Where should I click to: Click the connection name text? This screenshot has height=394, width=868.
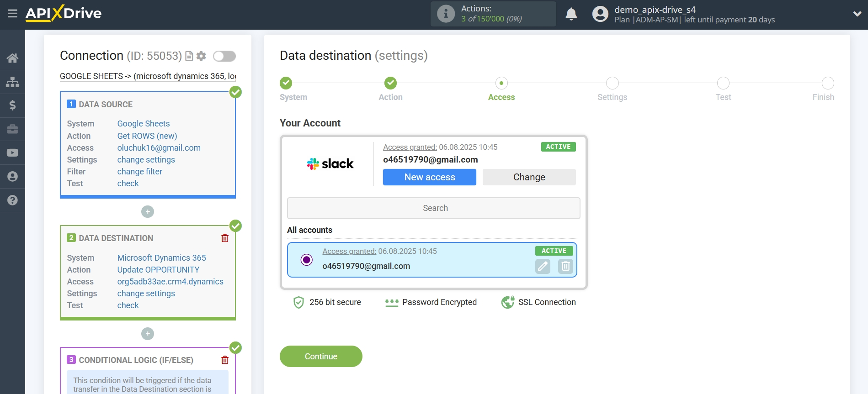point(148,76)
